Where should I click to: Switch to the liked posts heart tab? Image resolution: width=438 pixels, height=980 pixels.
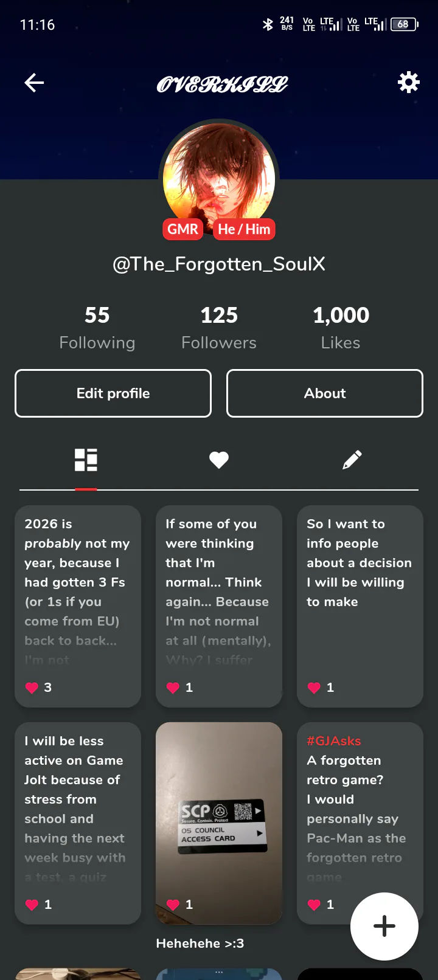(219, 460)
